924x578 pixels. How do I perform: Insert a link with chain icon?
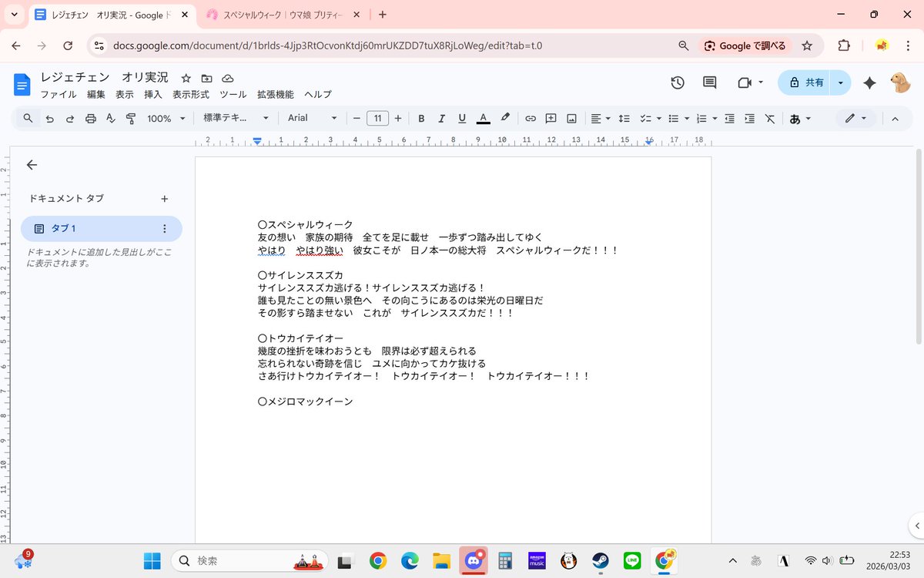click(531, 119)
